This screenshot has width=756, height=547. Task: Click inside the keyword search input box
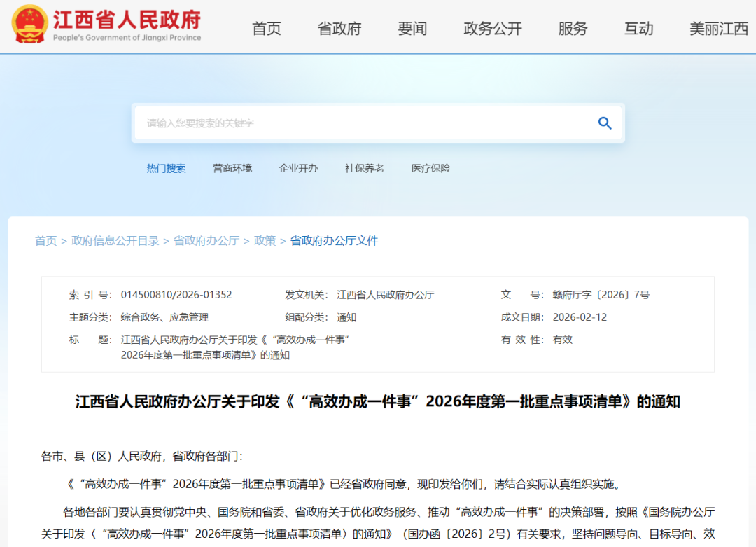tap(315, 123)
